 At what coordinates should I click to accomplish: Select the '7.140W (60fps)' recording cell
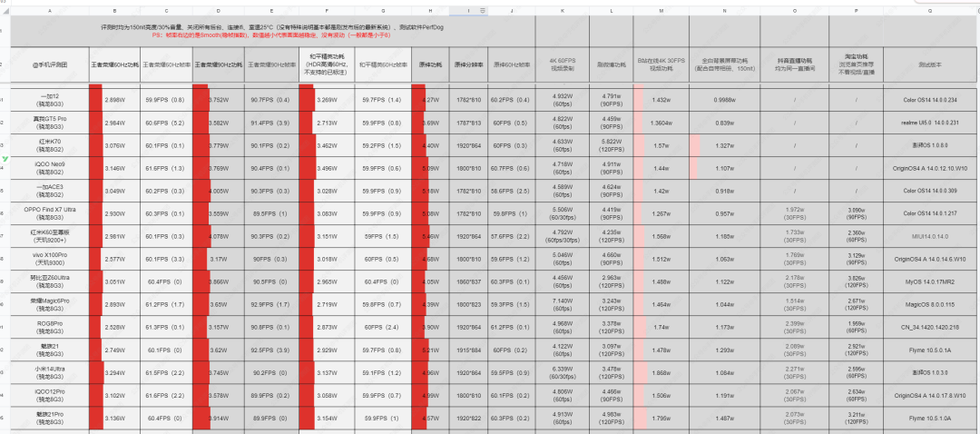coord(562,304)
